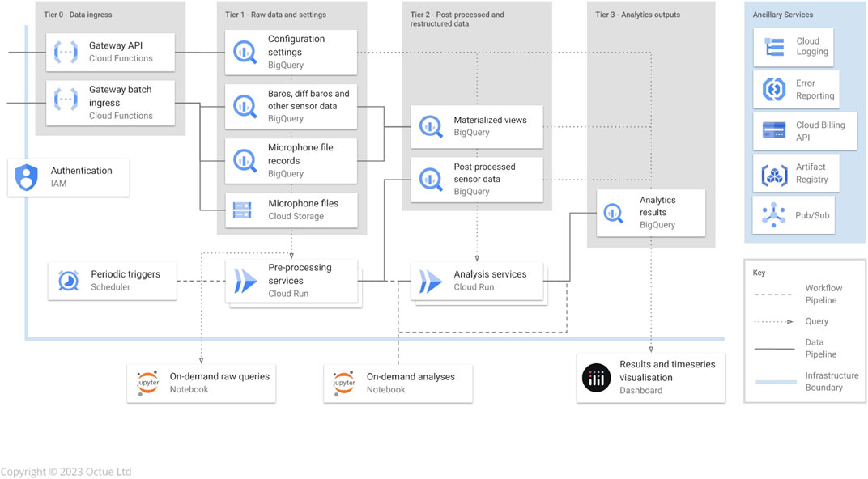This screenshot has width=868, height=479.
Task: Click the Baros sensor data BigQuery icon
Action: (x=245, y=106)
